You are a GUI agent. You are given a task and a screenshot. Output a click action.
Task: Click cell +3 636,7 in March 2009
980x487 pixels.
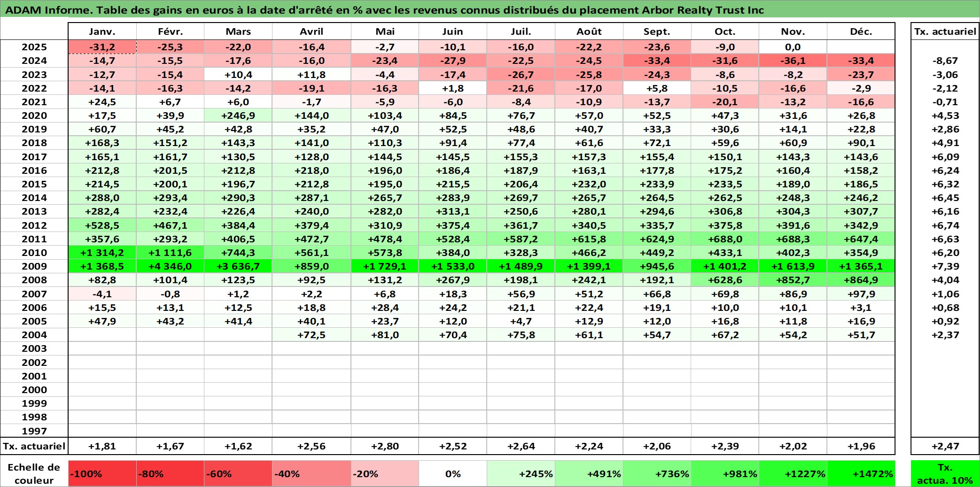238,266
